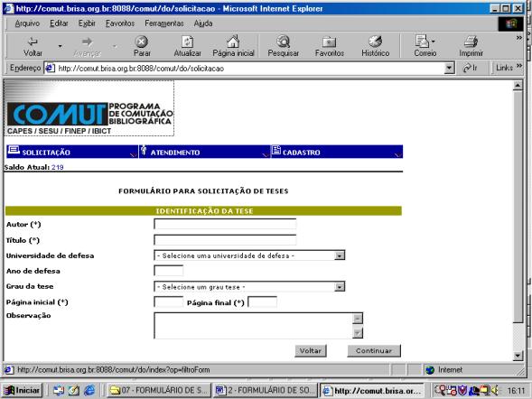532x399 pixels.
Task: Click the Iniciar start button
Action: coord(23,391)
